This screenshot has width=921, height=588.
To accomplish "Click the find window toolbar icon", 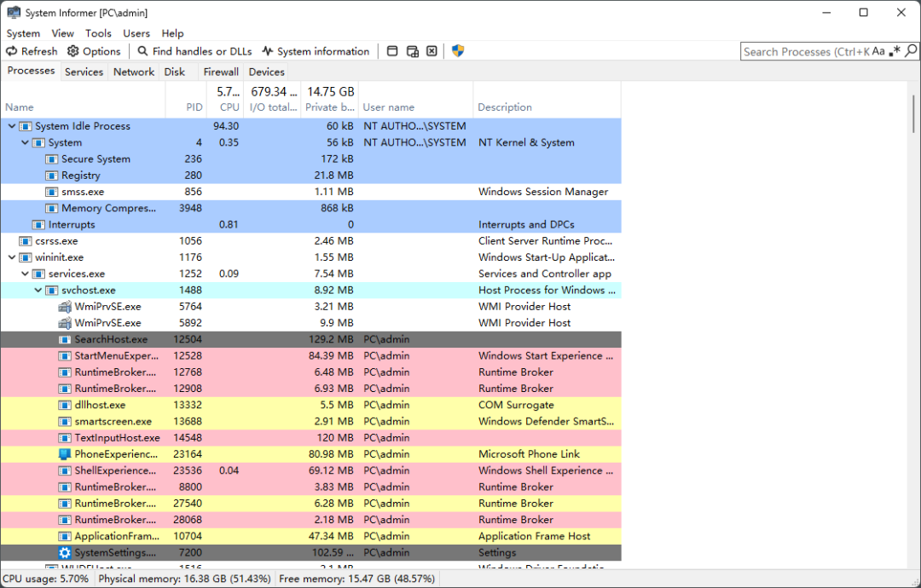I will pos(392,51).
